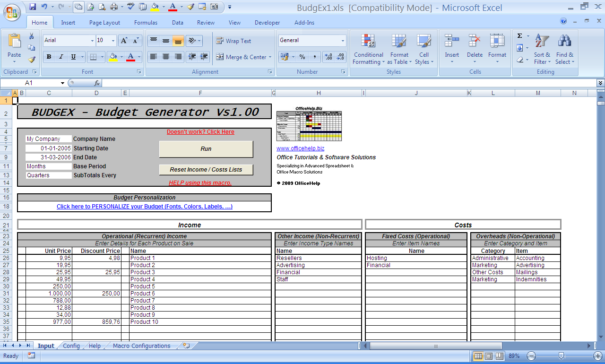Toggle Italic formatting
This screenshot has width=605, height=364.
click(61, 57)
